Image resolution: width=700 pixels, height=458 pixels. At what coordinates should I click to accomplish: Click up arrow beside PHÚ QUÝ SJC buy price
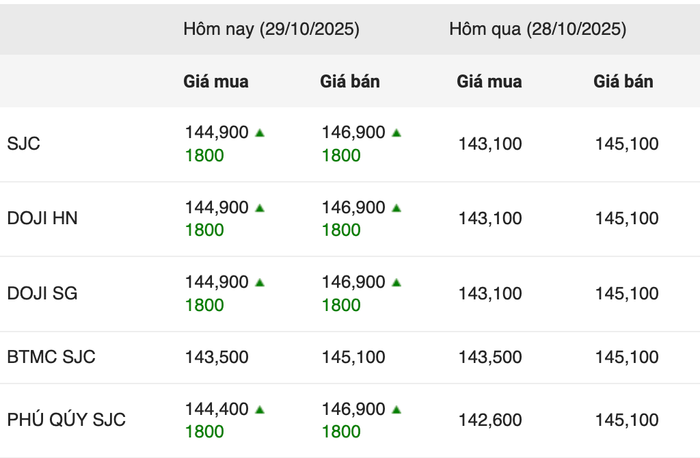click(x=260, y=409)
